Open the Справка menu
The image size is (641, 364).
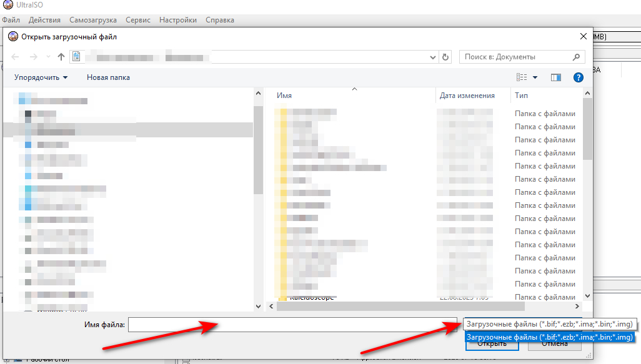point(219,20)
